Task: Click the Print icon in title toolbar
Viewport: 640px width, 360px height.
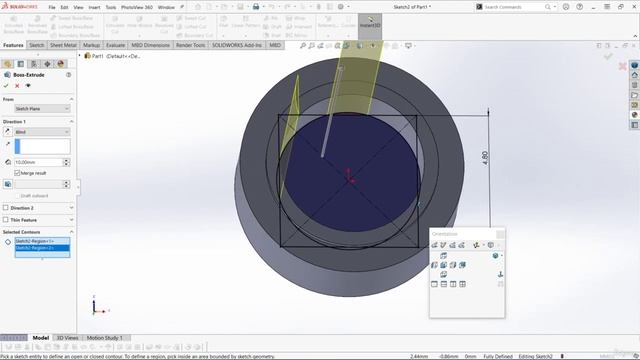Action: tap(256, 7)
